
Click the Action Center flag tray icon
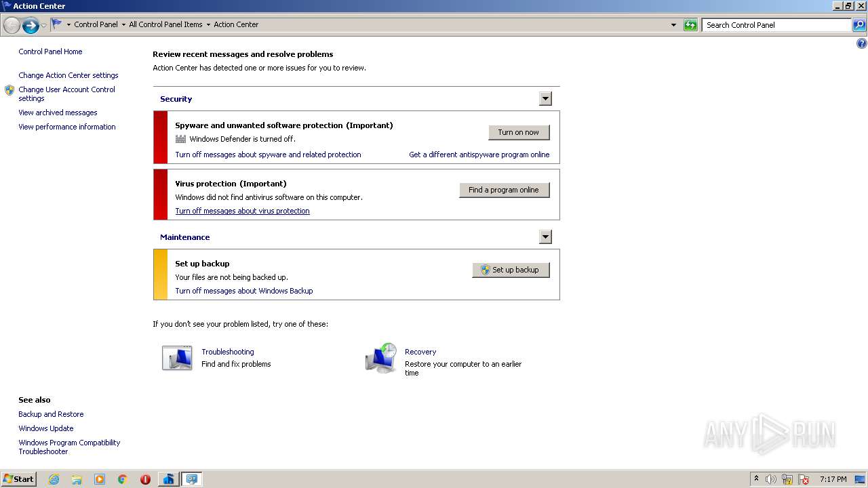coord(804,479)
